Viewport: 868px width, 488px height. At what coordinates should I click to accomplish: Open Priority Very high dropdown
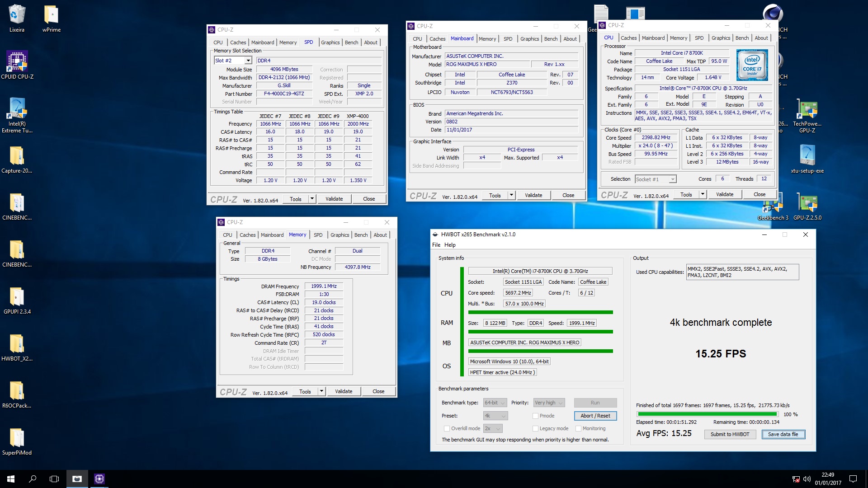click(549, 403)
